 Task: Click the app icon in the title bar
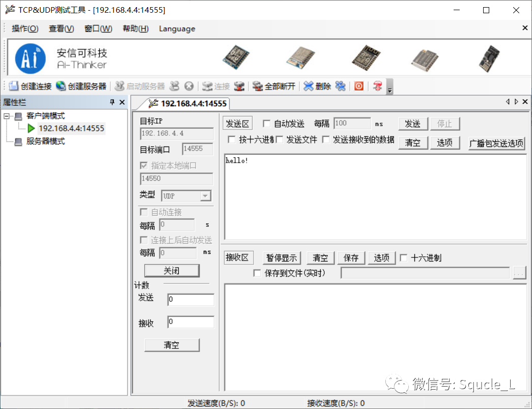tap(10, 10)
